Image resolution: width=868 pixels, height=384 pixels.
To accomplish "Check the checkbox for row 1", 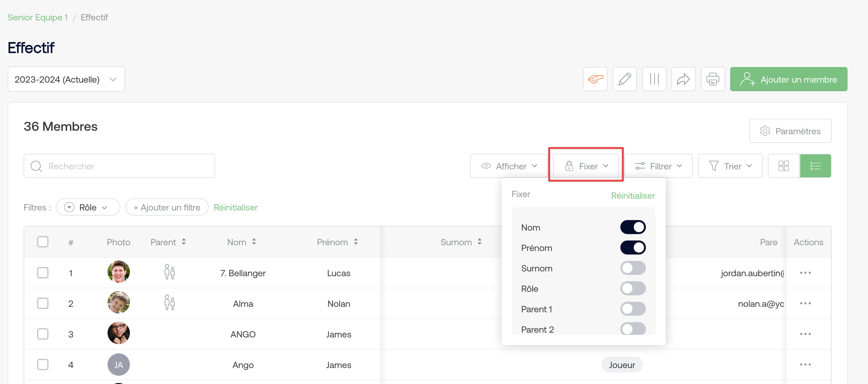I will (43, 272).
